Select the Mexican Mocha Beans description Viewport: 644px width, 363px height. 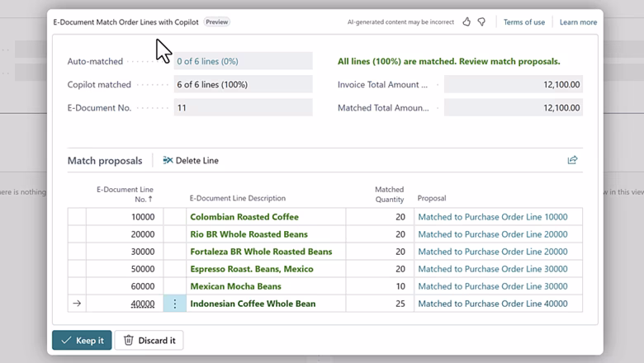click(235, 286)
